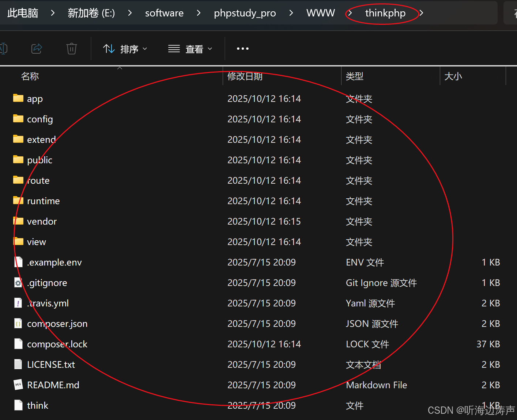
Task: Select the file name config
Action: 40,119
